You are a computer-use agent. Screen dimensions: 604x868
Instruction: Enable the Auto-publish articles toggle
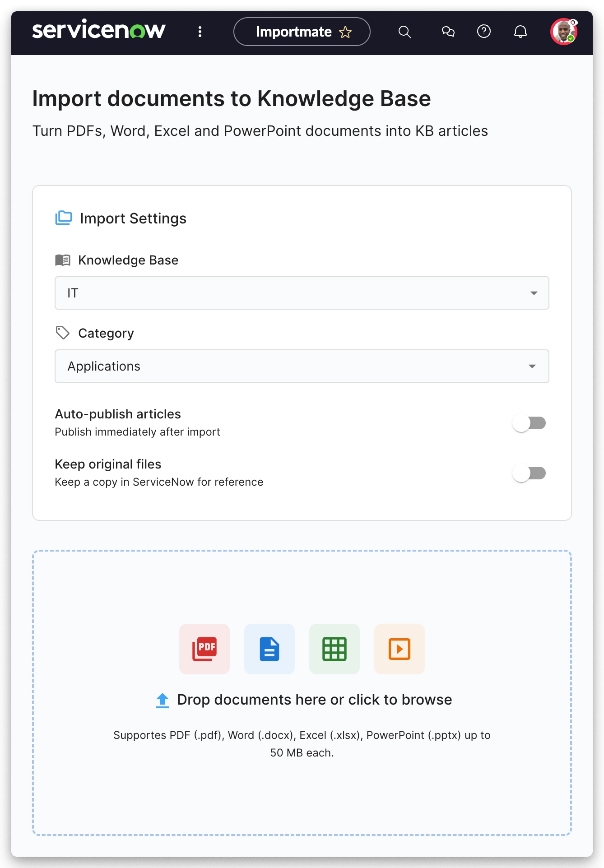(529, 423)
